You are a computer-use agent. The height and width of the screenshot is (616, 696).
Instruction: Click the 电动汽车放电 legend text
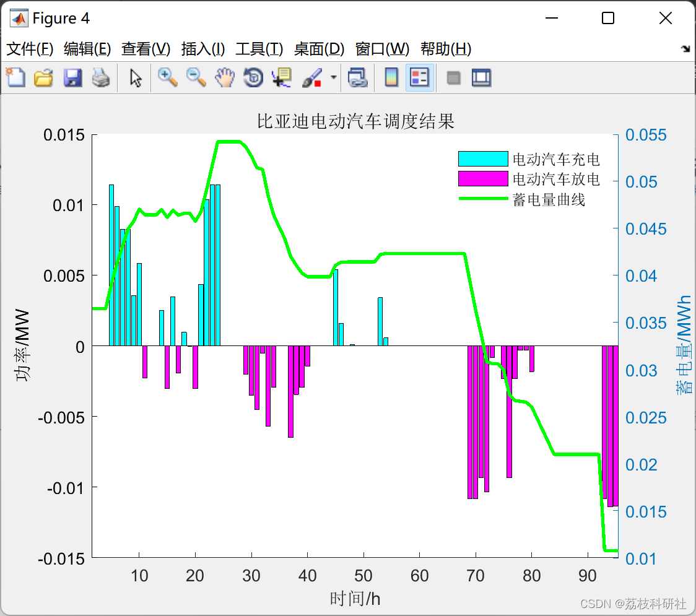(556, 179)
